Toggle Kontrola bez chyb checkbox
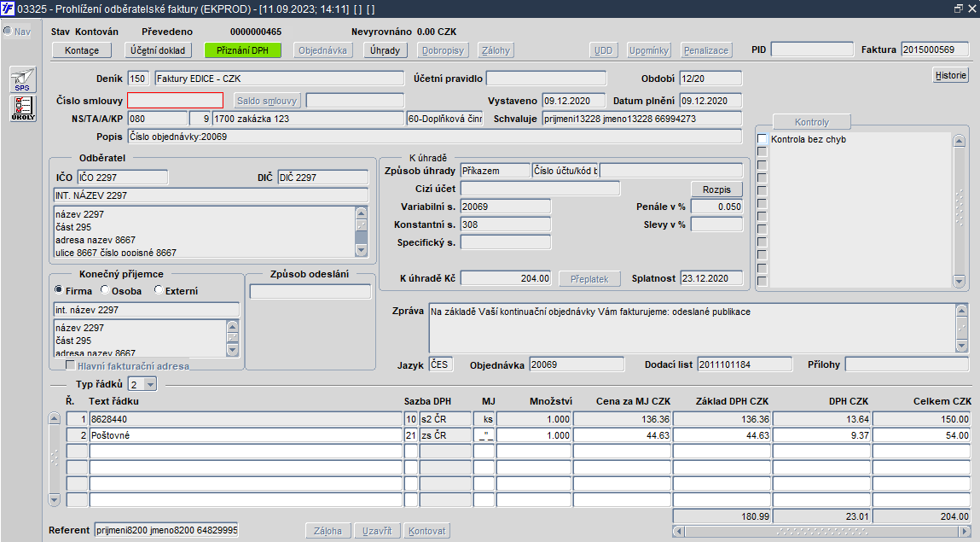The width and height of the screenshot is (980, 542). (762, 139)
